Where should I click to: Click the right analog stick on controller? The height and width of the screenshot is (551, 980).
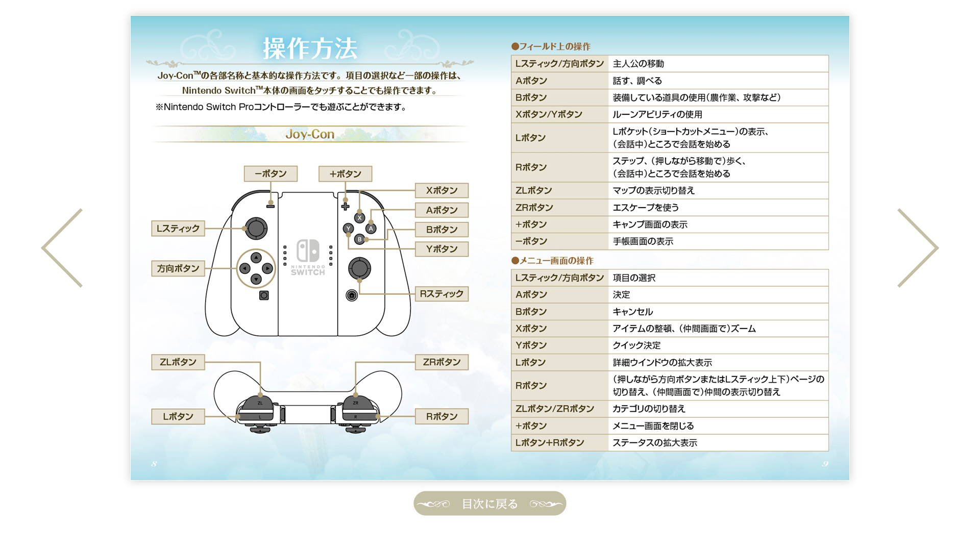click(x=359, y=268)
